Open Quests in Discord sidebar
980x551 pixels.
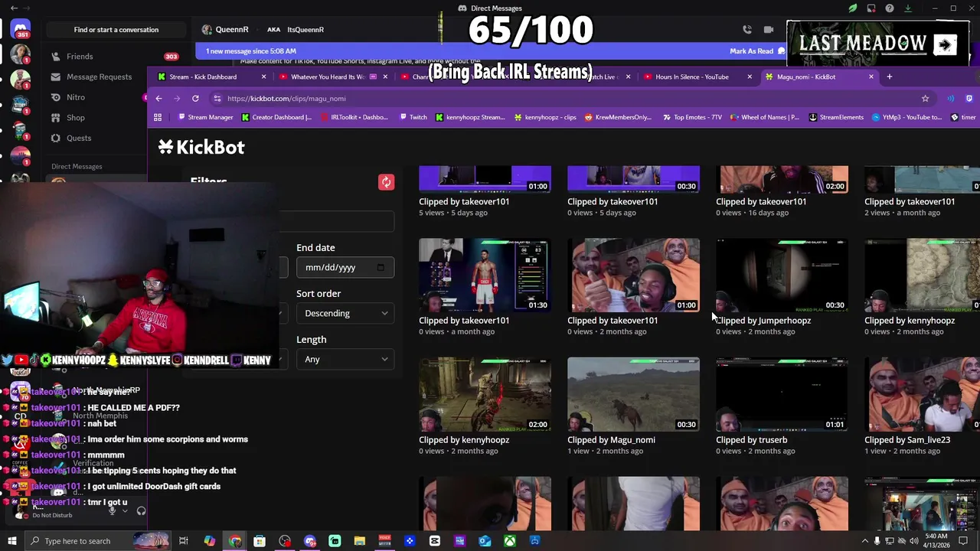(x=79, y=139)
